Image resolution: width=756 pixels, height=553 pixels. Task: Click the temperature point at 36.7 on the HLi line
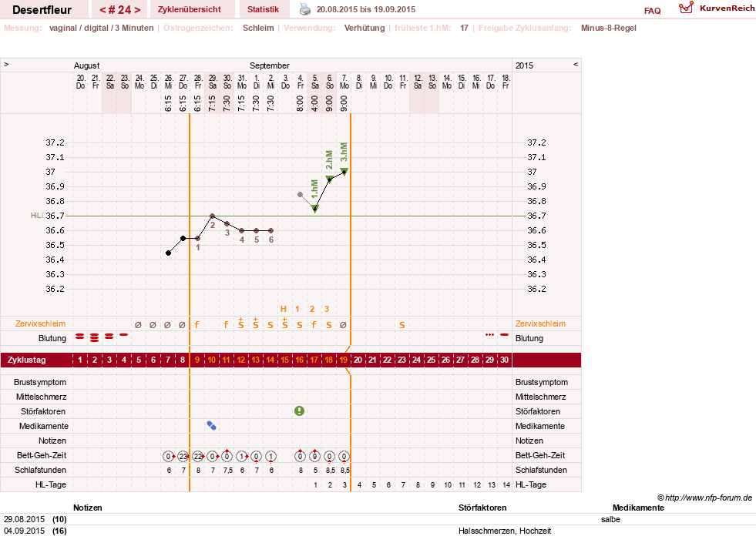pos(212,216)
